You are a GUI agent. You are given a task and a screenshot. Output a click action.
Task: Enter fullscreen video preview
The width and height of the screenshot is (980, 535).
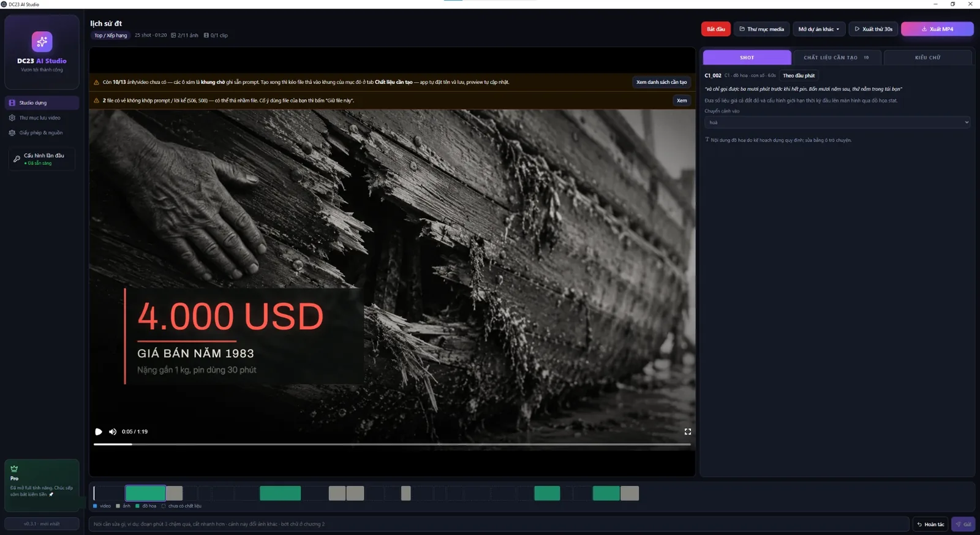click(x=688, y=431)
